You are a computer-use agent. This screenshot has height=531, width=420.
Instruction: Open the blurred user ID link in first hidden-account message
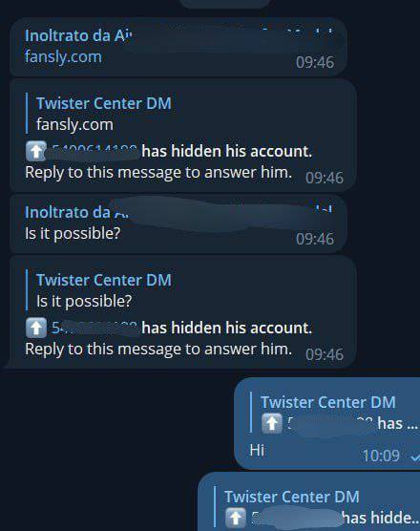[x=94, y=152]
